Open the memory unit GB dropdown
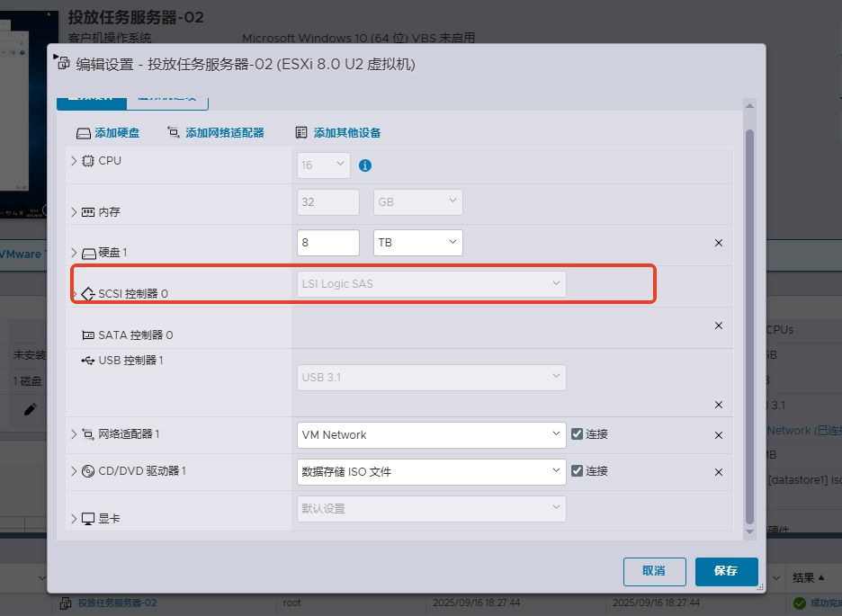 point(417,202)
